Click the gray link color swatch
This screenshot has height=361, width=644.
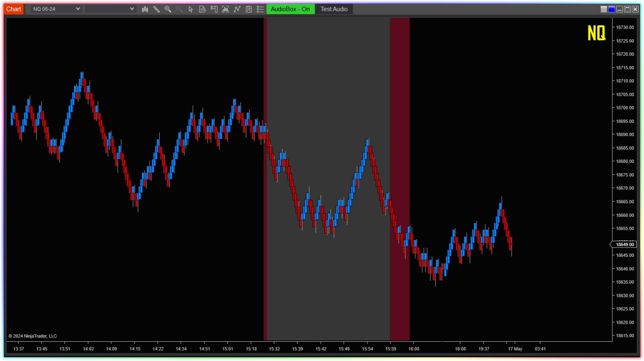pos(603,9)
